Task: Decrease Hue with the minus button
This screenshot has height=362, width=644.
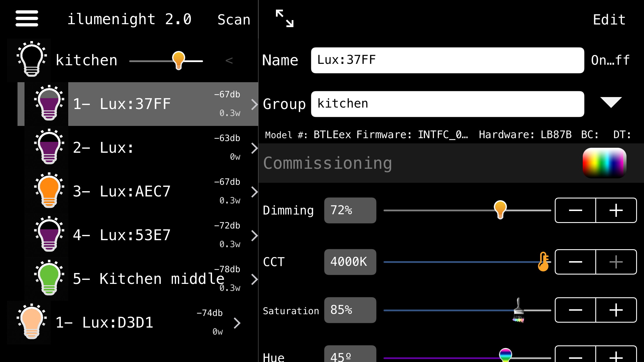Action: [575, 354]
